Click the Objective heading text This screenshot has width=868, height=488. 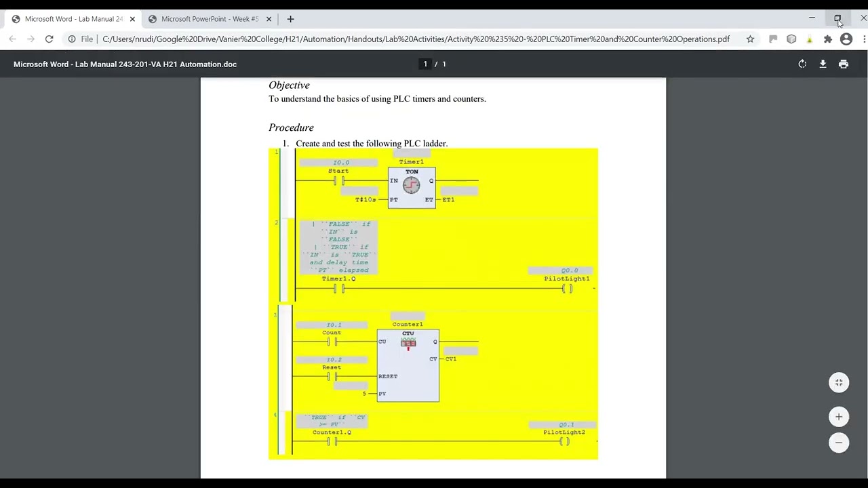tap(289, 85)
